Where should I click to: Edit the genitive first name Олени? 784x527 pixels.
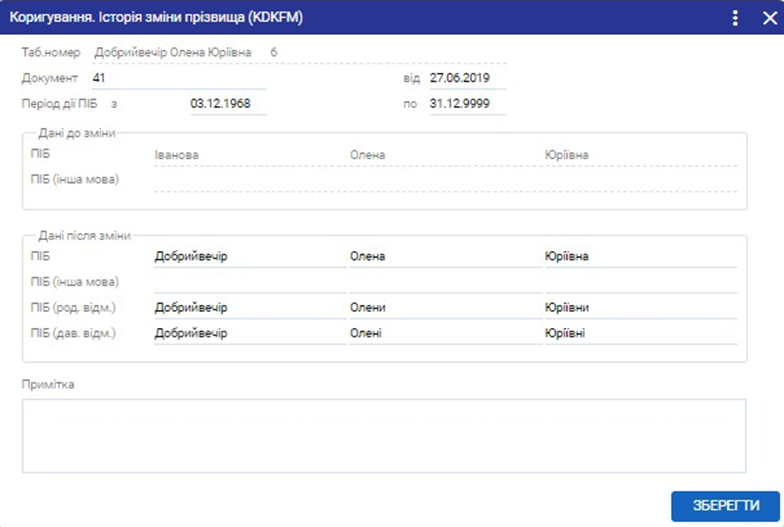pos(443,308)
